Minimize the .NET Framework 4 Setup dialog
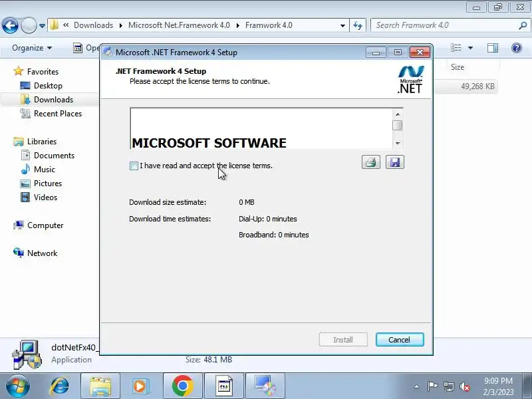Viewport: 532px width, 399px height. pyautogui.click(x=376, y=53)
